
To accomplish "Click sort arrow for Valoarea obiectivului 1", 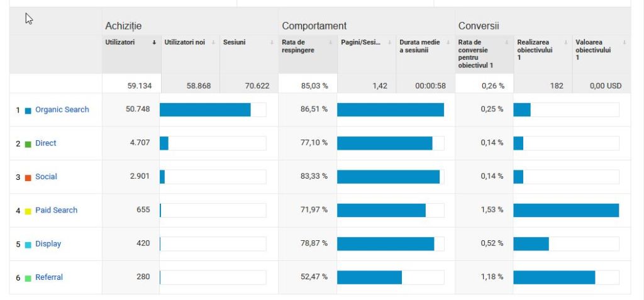I will [x=625, y=43].
